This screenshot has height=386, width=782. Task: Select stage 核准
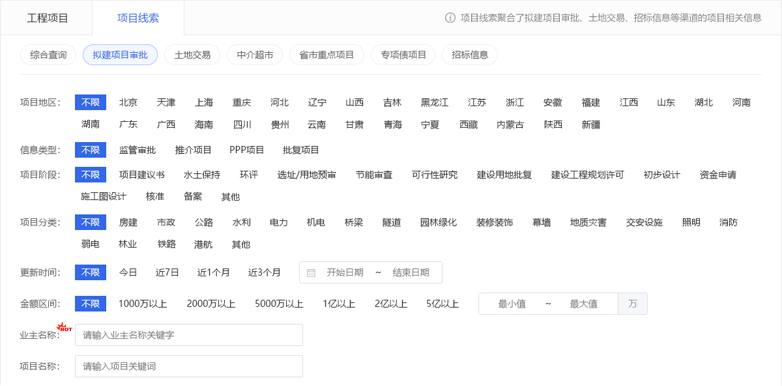coord(155,196)
